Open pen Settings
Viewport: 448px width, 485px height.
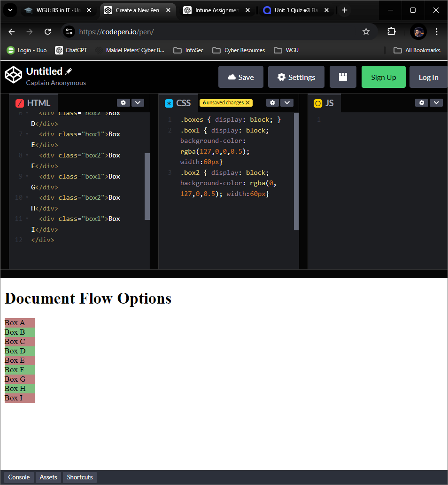pyautogui.click(x=296, y=77)
